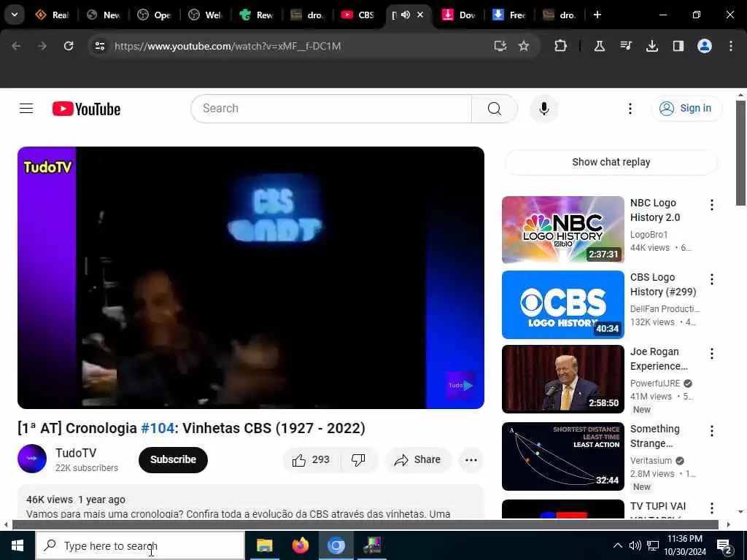Switch to the 'Ope' browser tab

[x=155, y=15]
